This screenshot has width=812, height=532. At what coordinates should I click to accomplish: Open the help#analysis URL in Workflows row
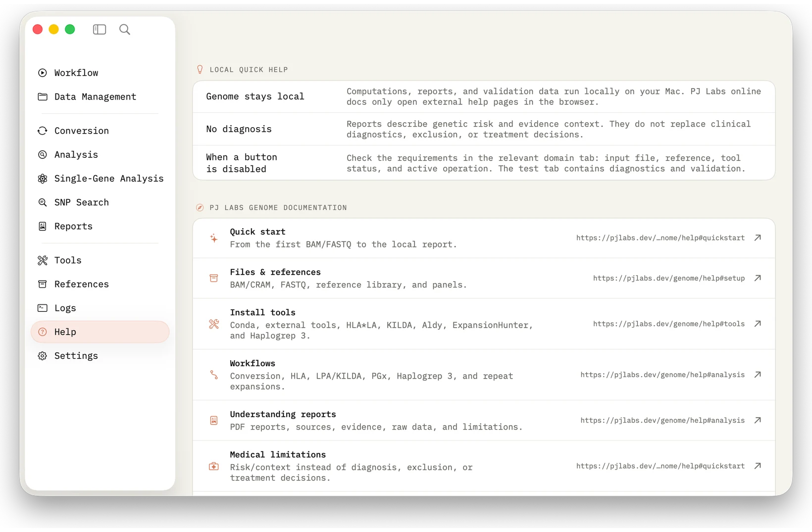pyautogui.click(x=662, y=375)
